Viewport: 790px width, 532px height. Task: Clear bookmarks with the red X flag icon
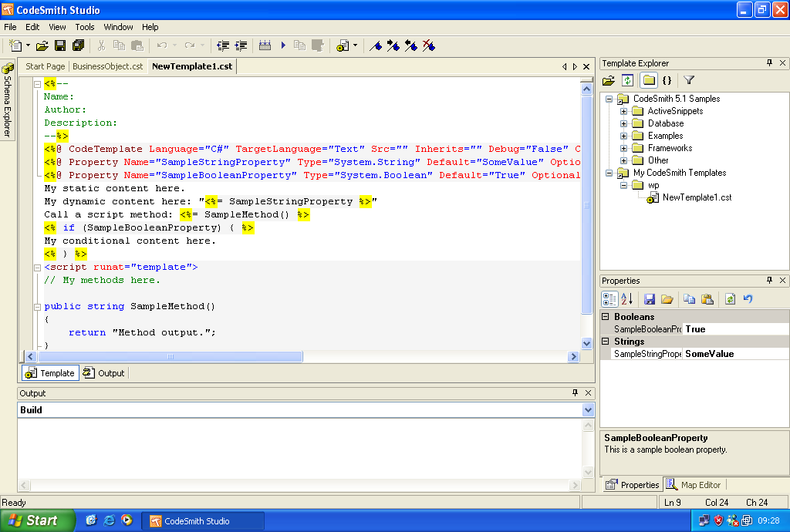click(429, 45)
